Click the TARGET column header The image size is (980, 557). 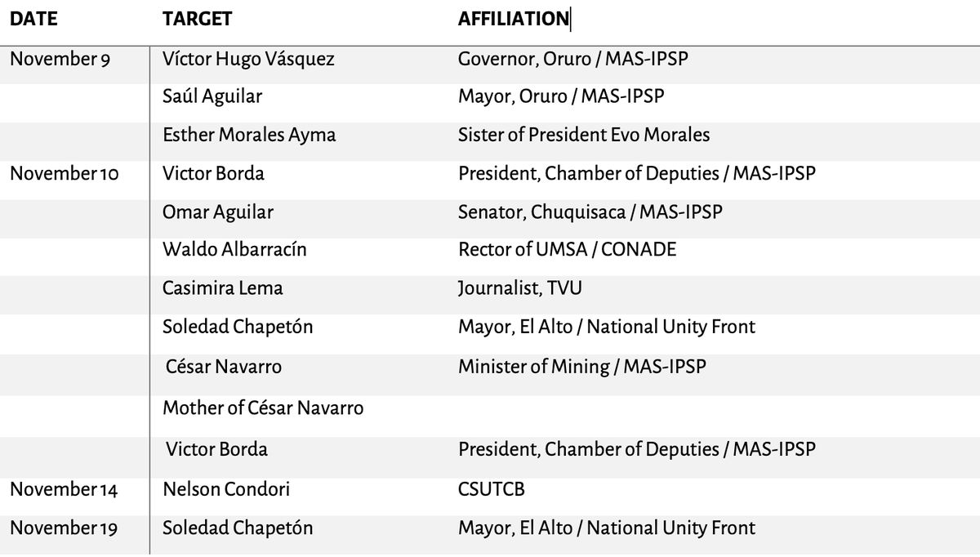pyautogui.click(x=197, y=19)
